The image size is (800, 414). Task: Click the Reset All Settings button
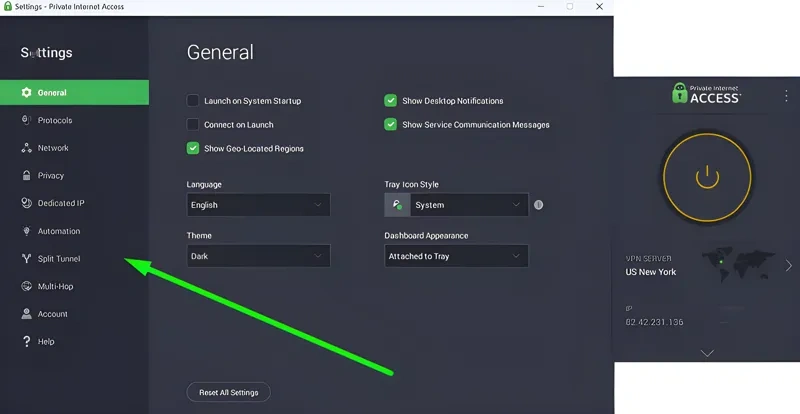228,392
